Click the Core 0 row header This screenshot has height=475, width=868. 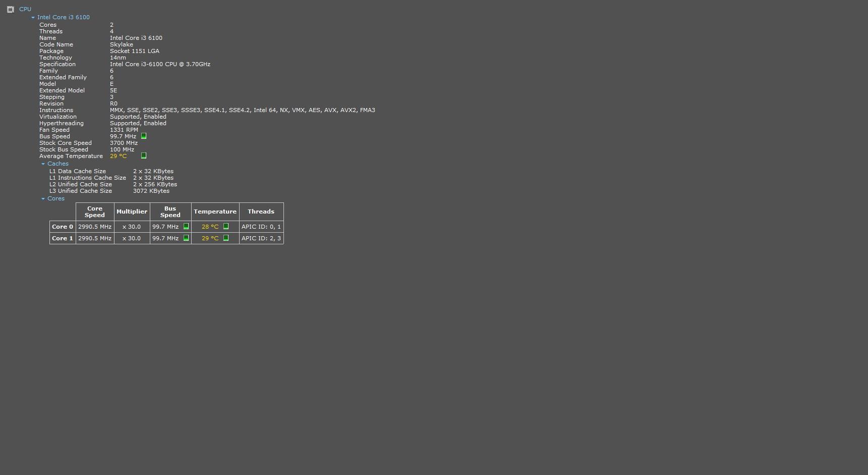[63, 227]
